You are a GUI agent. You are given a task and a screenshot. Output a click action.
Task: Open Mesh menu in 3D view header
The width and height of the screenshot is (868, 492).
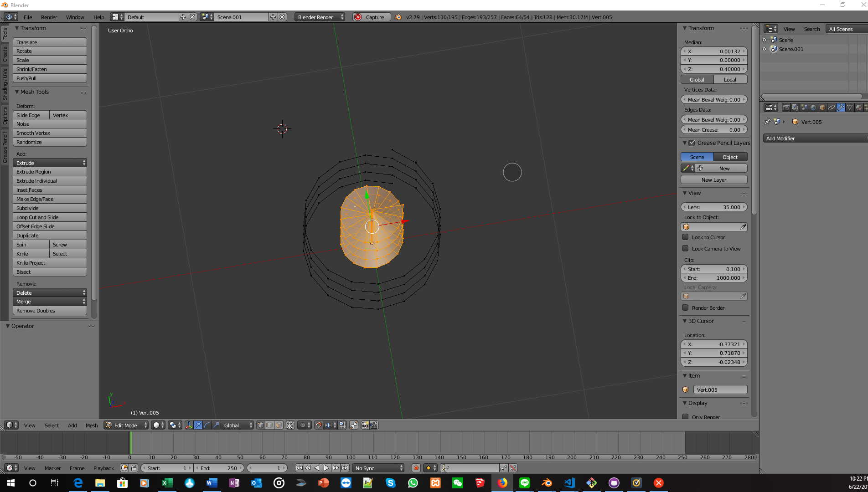click(92, 425)
